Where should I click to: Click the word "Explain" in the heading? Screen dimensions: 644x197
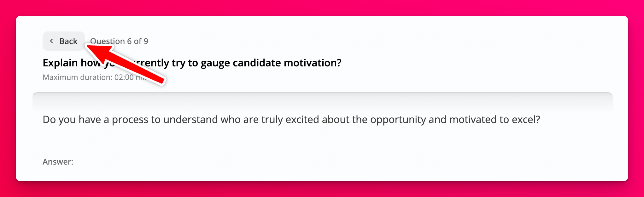click(x=60, y=63)
